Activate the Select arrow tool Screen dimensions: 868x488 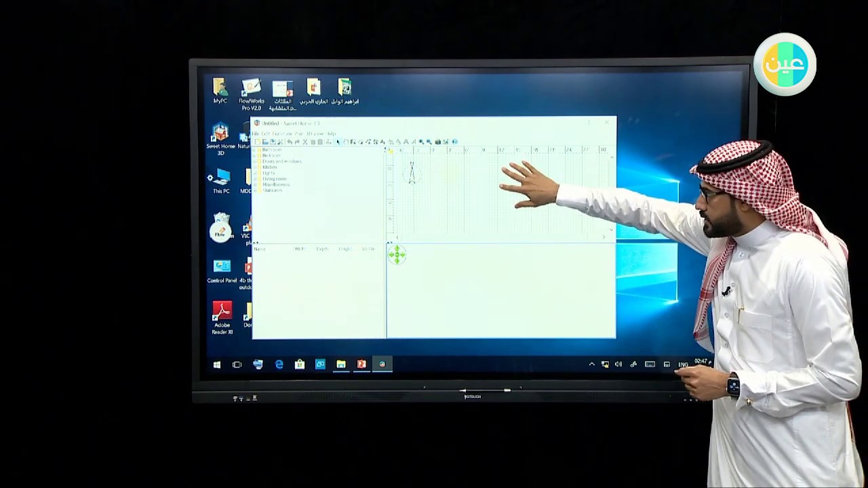point(338,142)
